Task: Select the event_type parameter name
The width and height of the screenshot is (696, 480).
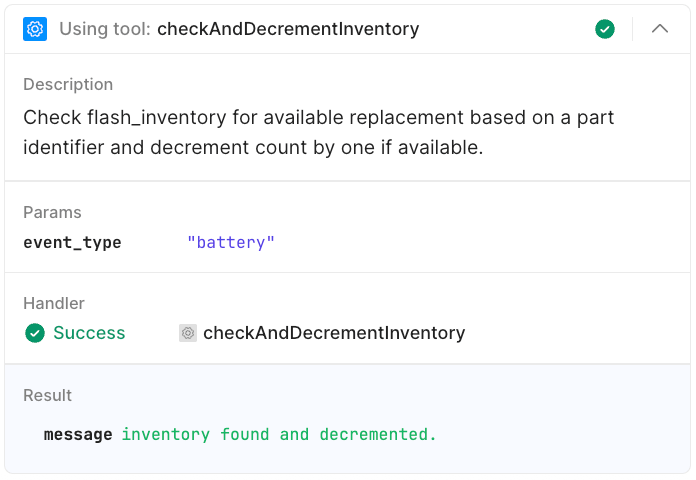Action: pyautogui.click(x=72, y=243)
